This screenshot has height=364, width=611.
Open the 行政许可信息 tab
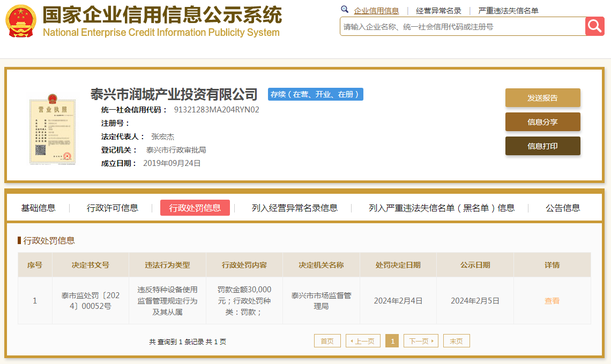[x=113, y=208]
